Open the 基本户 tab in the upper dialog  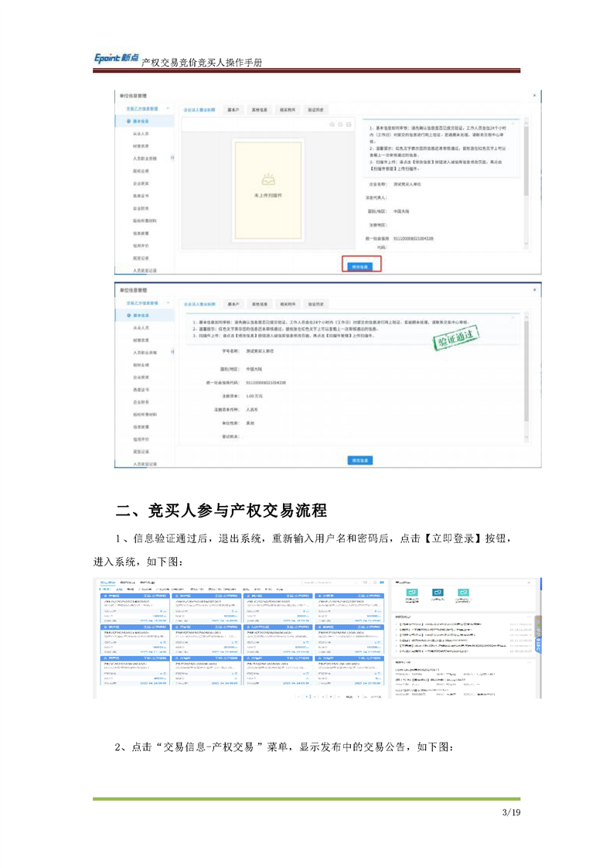pyautogui.click(x=233, y=110)
